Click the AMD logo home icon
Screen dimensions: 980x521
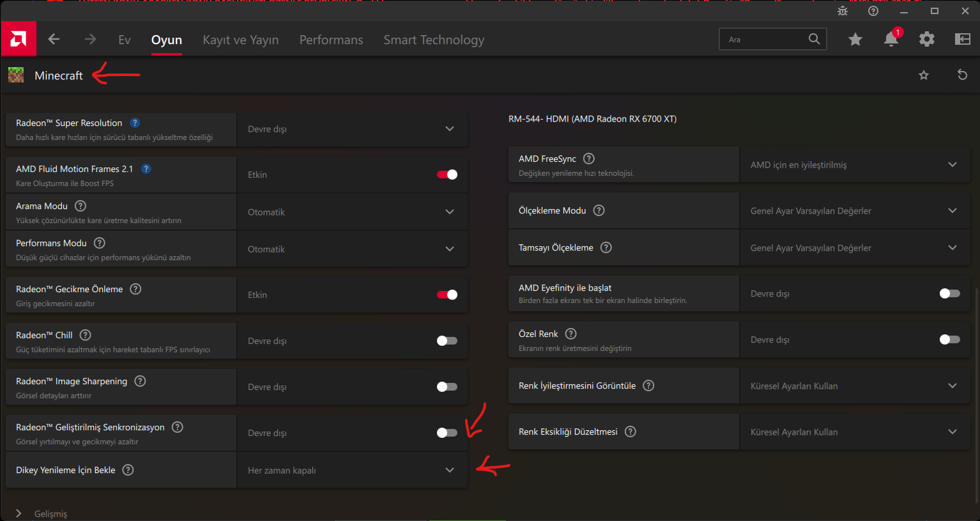pos(19,40)
